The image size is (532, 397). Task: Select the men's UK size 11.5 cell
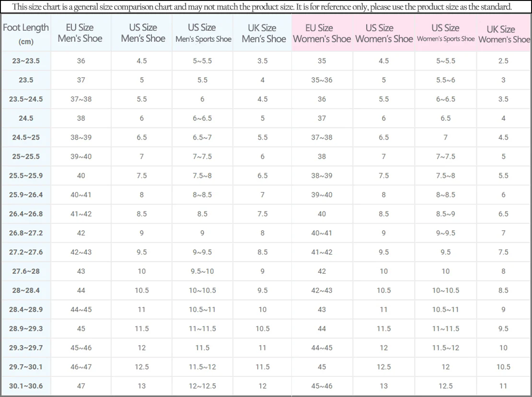263,367
